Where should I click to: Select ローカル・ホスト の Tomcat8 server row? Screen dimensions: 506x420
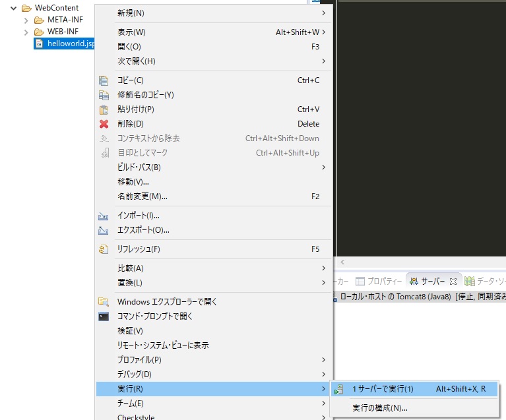pyautogui.click(x=420, y=297)
